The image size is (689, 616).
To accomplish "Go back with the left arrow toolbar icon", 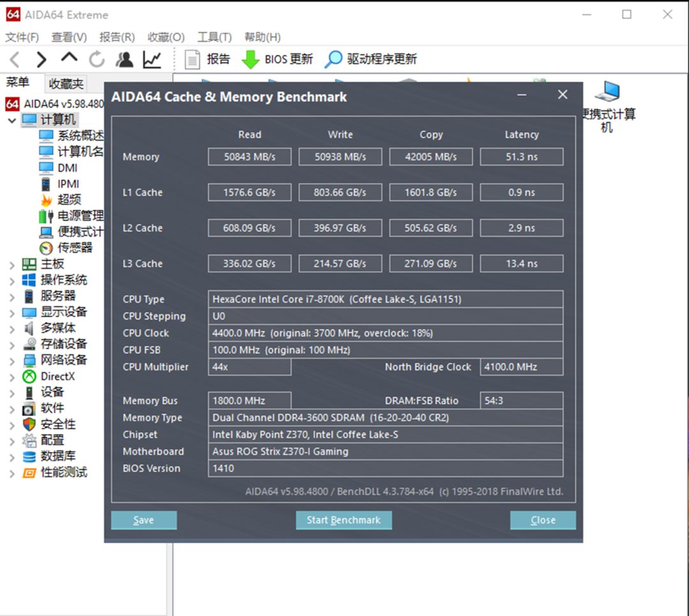I will 15,59.
